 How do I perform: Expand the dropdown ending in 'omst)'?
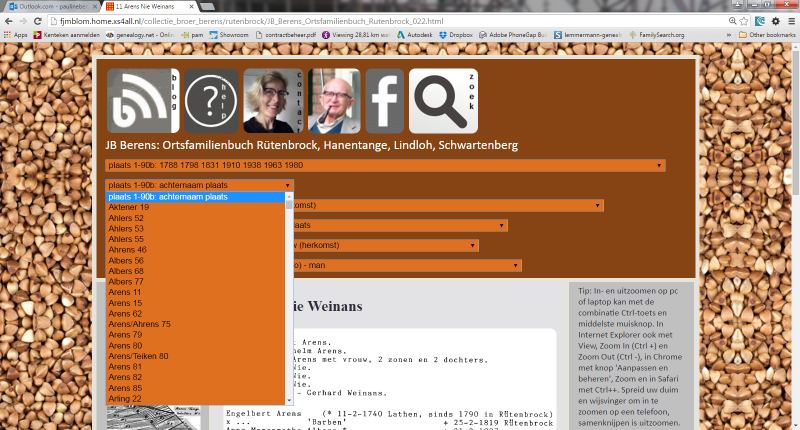pos(448,205)
